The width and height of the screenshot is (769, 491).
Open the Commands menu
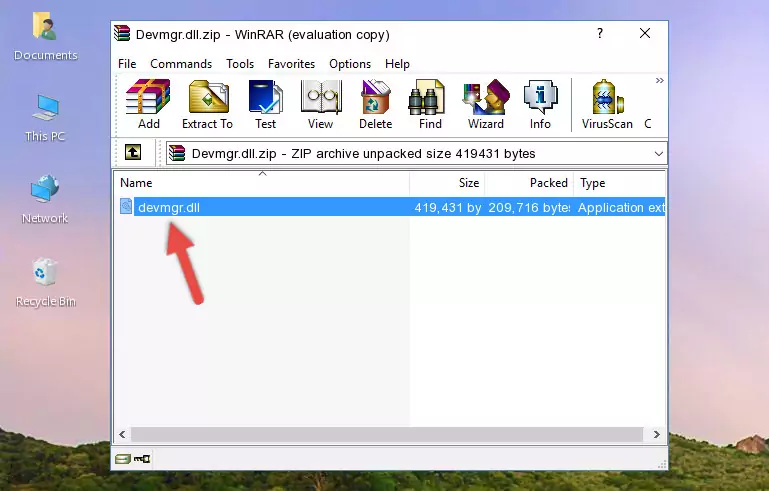coord(181,64)
